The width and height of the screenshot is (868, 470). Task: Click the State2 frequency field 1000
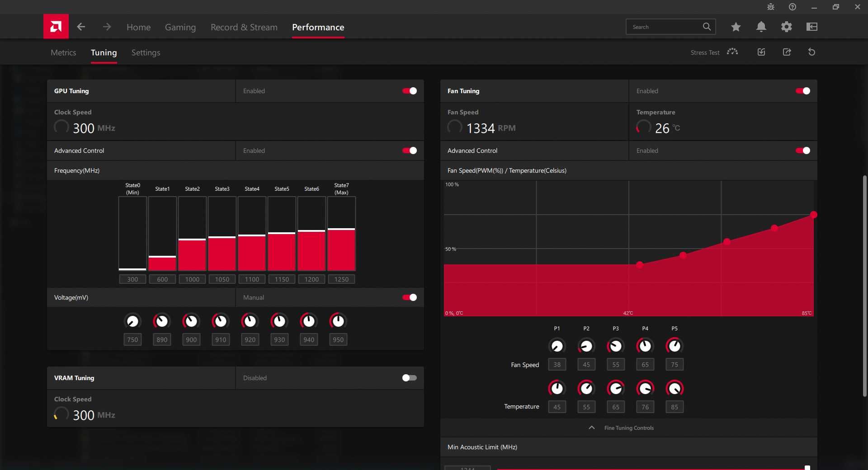[x=192, y=279]
